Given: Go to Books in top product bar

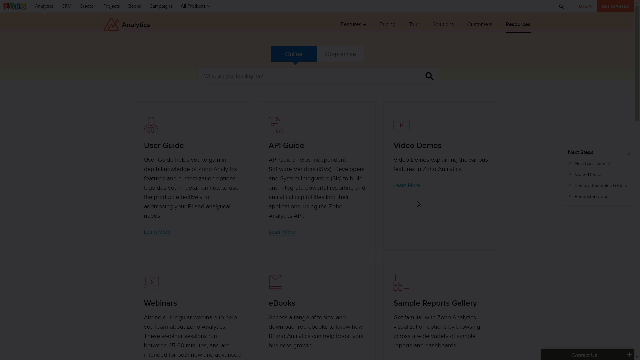Looking at the screenshot, I should [x=134, y=6].
